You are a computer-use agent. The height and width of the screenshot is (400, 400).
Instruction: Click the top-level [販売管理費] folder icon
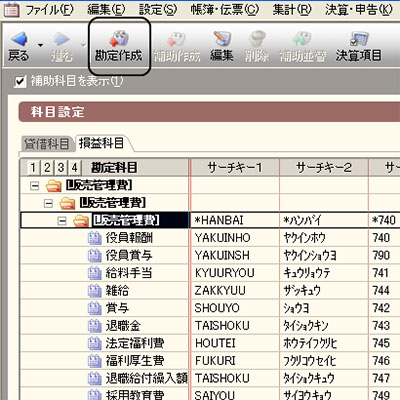click(54, 186)
